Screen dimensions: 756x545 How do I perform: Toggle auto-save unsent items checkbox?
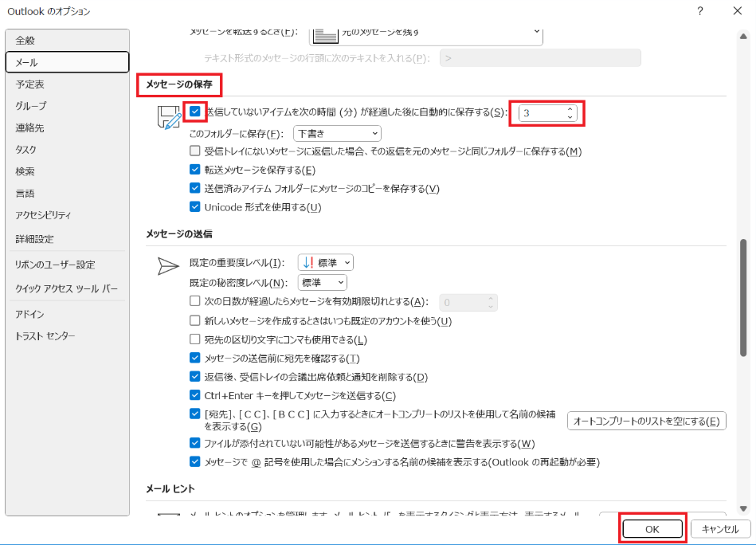point(195,112)
